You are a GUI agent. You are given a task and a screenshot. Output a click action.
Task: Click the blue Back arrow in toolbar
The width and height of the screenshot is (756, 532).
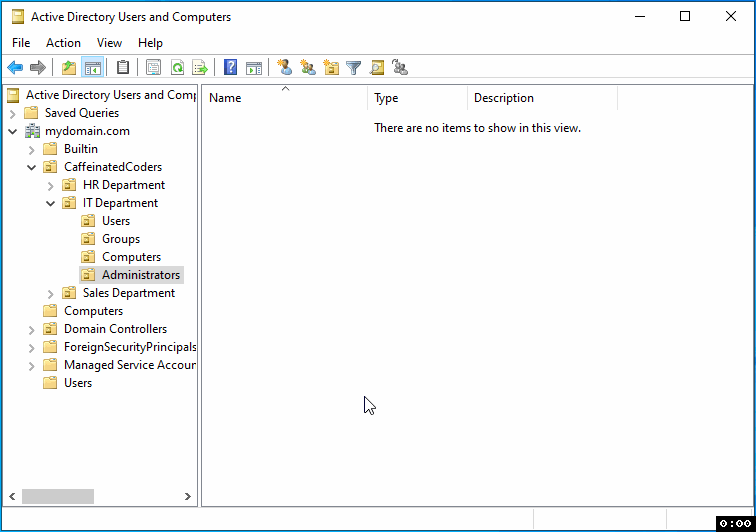(x=15, y=68)
